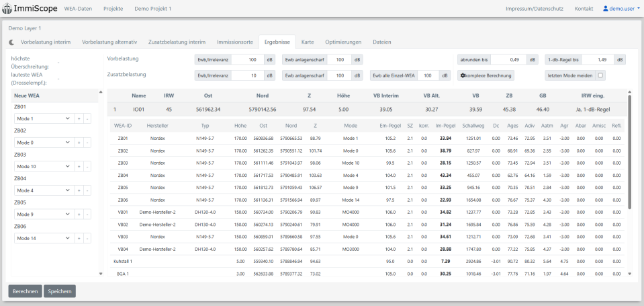Open the Karte tab
The height and width of the screenshot is (306, 644).
coord(308,42)
